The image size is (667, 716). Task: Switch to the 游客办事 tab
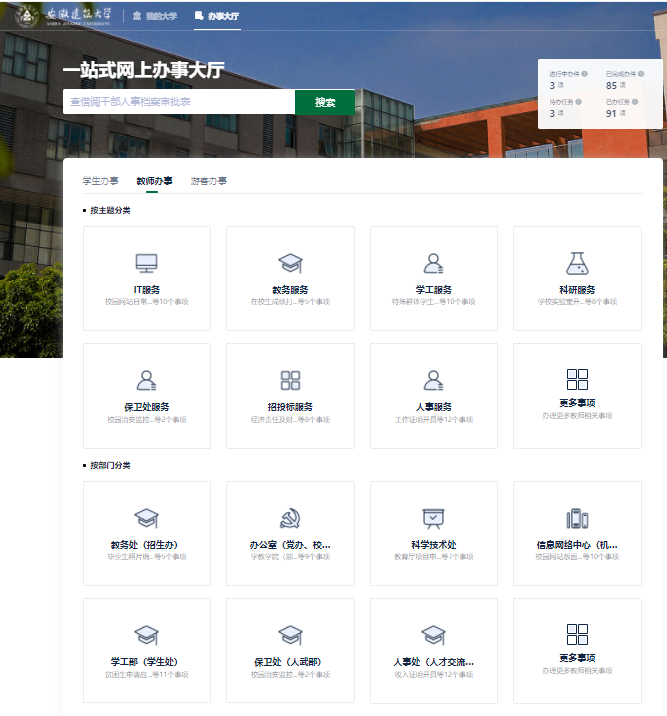coord(208,181)
